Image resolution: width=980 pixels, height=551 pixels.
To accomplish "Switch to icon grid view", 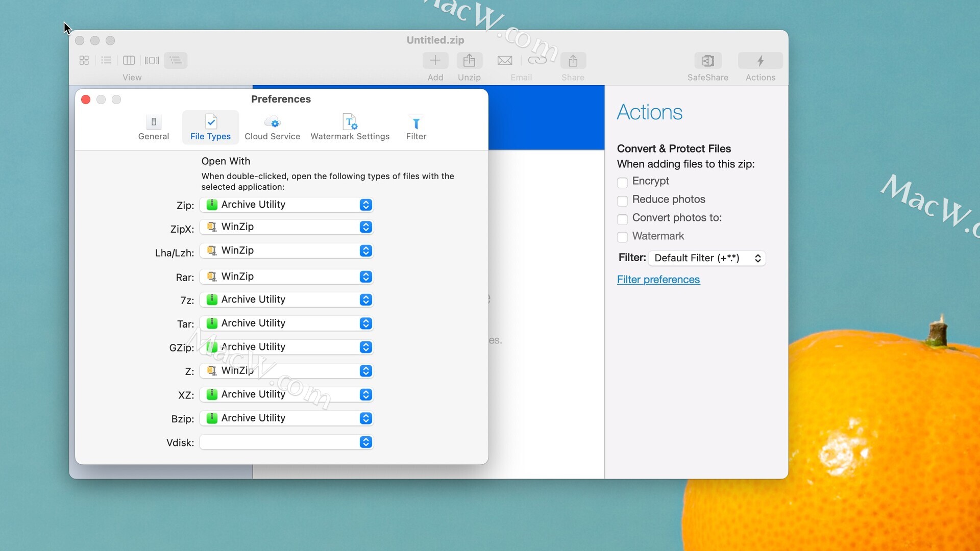I will pyautogui.click(x=84, y=60).
